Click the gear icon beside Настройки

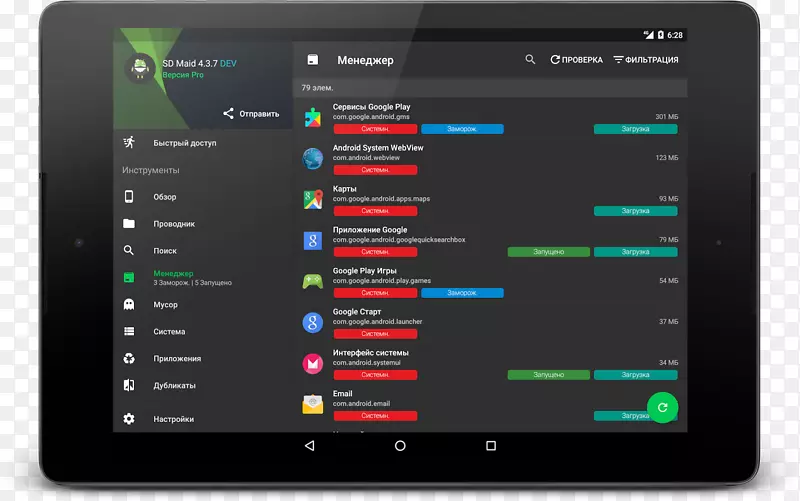[x=129, y=419]
